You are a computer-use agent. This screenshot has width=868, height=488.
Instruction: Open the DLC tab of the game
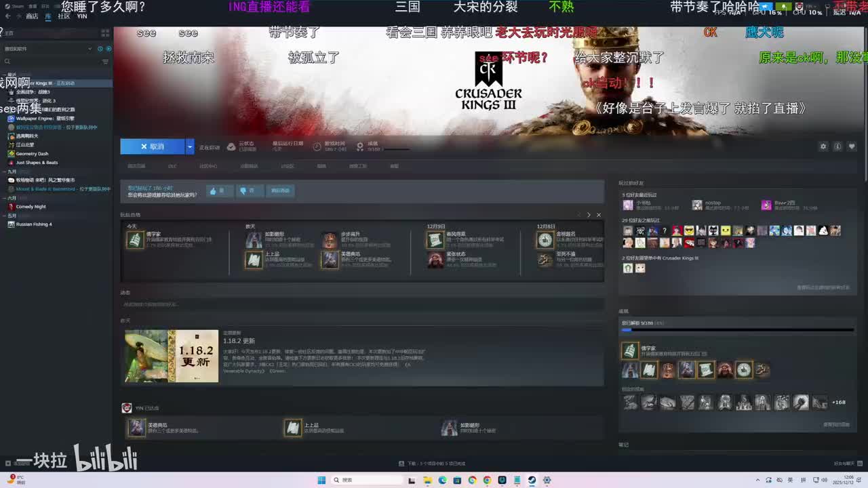click(x=172, y=166)
